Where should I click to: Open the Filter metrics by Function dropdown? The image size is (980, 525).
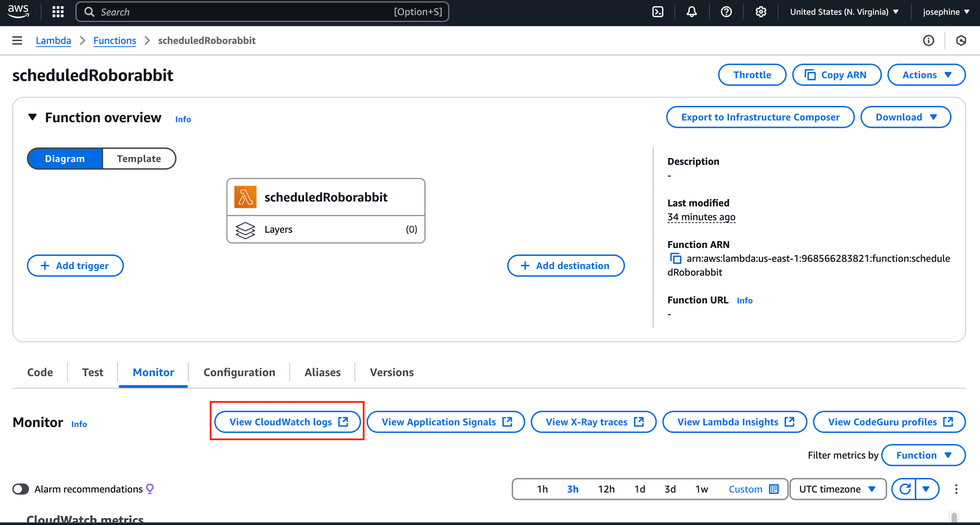[x=923, y=455]
